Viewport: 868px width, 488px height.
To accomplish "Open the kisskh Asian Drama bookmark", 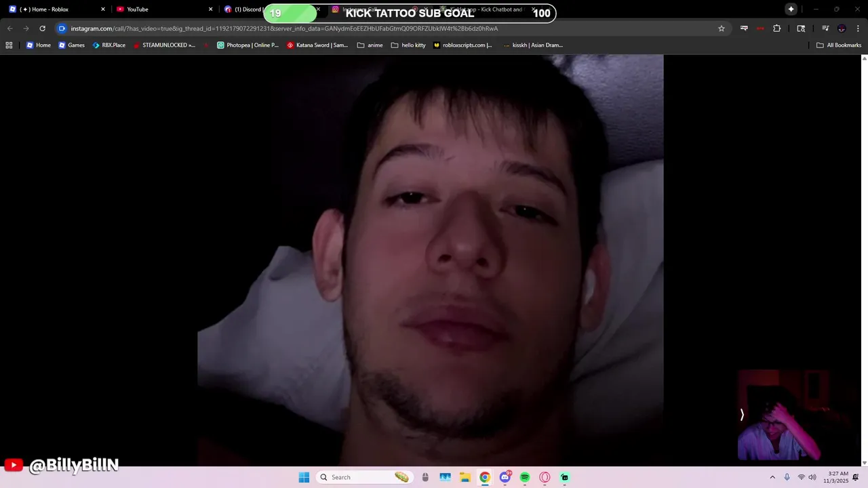I will pyautogui.click(x=533, y=45).
